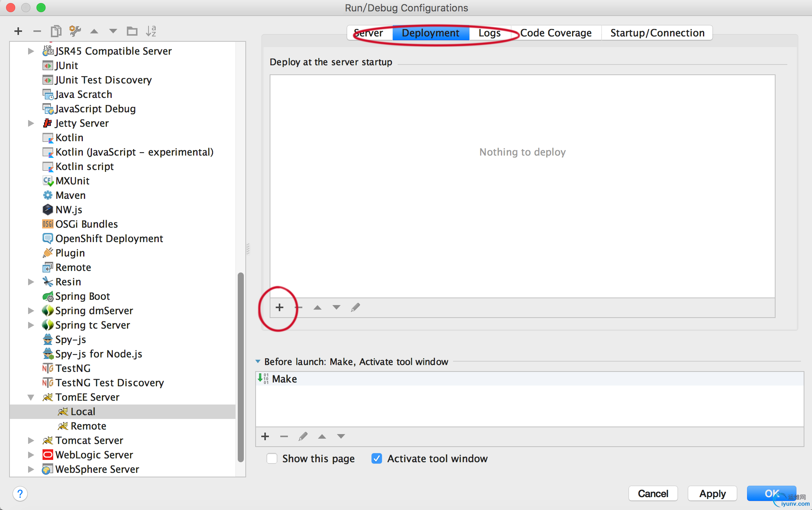
Task: Move before launch task up
Action: (322, 436)
